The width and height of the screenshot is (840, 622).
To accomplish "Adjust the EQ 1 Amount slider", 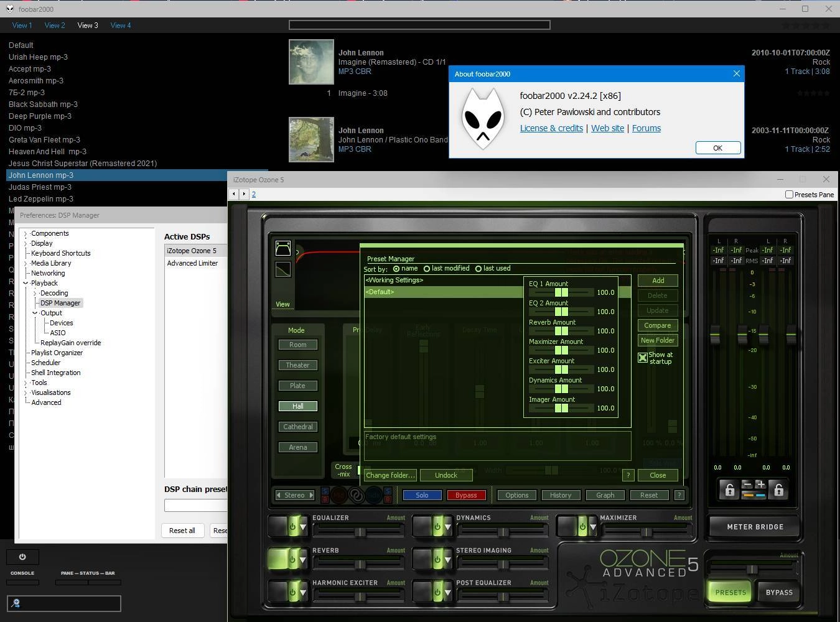I will [561, 292].
